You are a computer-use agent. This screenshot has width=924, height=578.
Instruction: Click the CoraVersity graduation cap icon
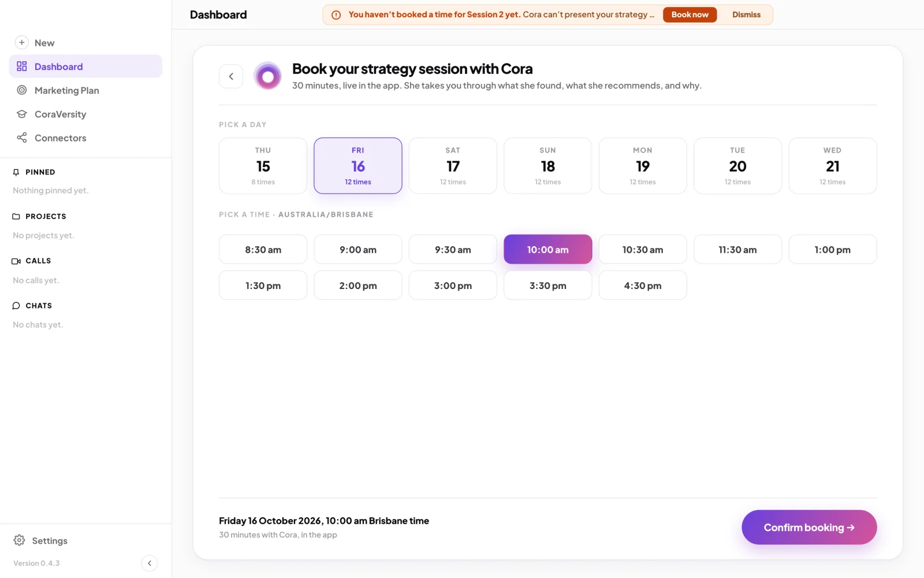tap(22, 114)
